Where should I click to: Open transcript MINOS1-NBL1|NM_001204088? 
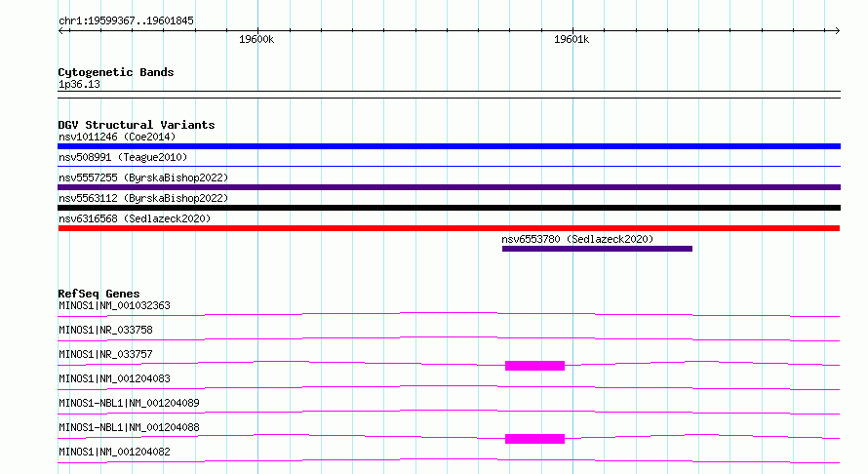(x=129, y=427)
